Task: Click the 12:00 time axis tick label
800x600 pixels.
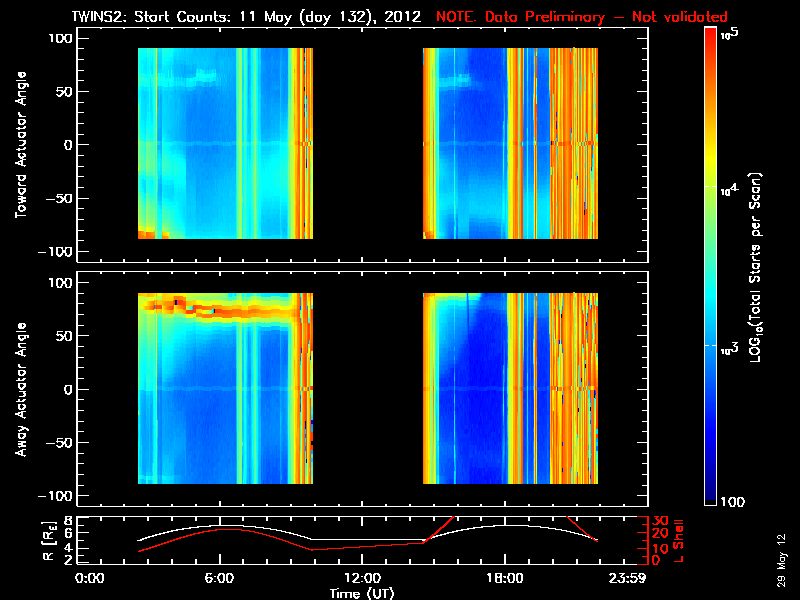Action: click(362, 578)
